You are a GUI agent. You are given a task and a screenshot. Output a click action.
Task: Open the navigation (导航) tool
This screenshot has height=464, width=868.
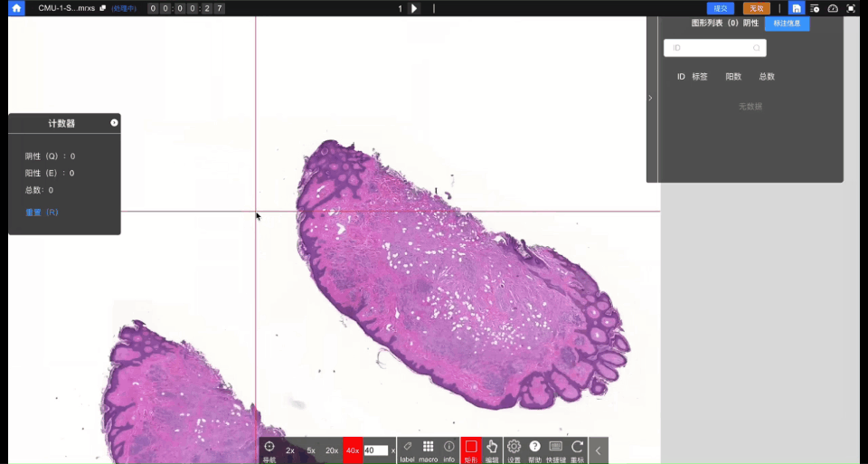pyautogui.click(x=269, y=450)
